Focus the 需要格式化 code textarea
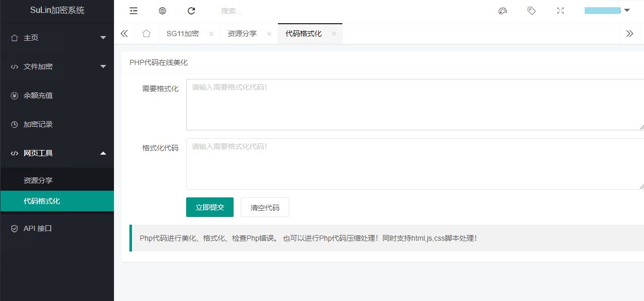The height and width of the screenshot is (301, 644). tap(415, 105)
